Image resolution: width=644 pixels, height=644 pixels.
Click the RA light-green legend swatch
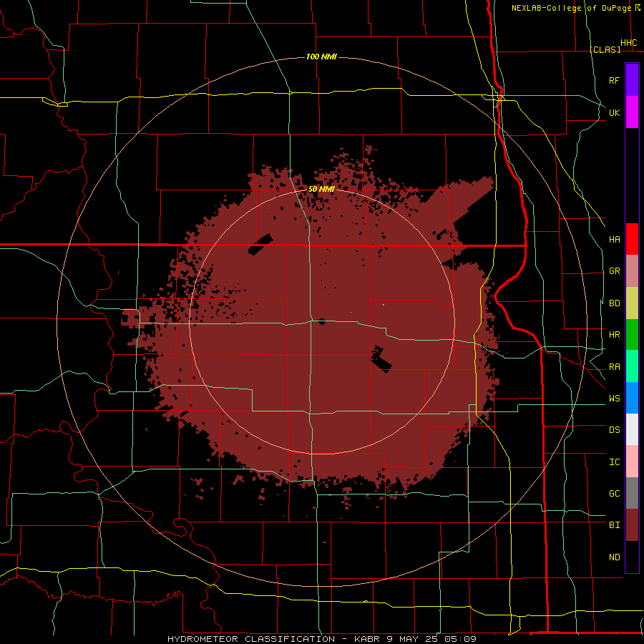632,366
